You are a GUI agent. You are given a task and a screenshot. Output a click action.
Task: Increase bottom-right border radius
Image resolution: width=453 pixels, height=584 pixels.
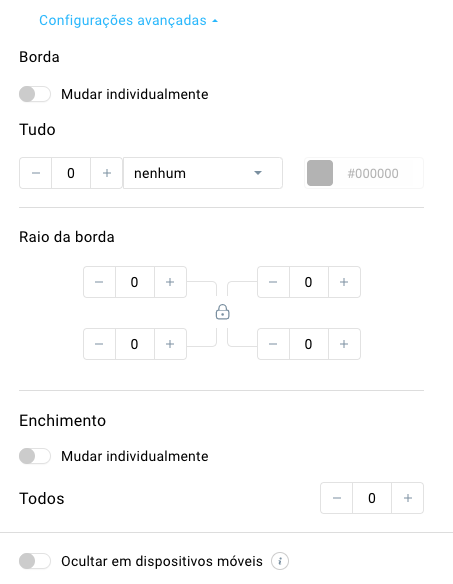point(344,344)
